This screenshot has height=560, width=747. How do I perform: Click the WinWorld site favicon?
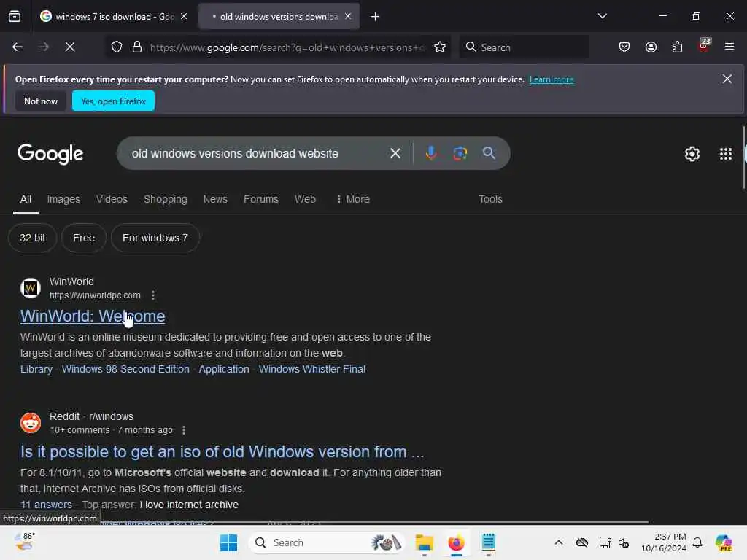pyautogui.click(x=31, y=288)
